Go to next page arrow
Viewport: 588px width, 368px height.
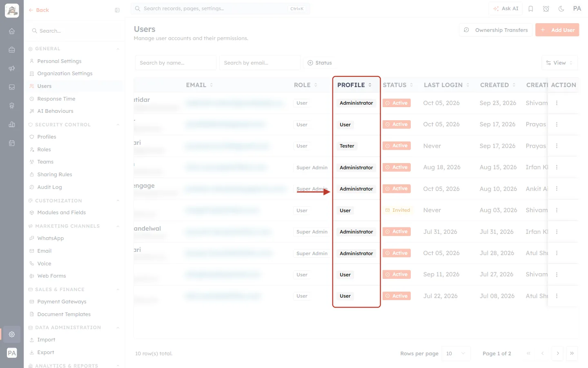pos(558,353)
